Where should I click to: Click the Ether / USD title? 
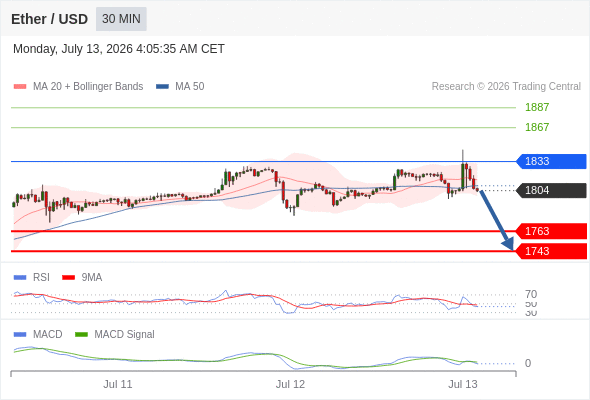pyautogui.click(x=49, y=19)
